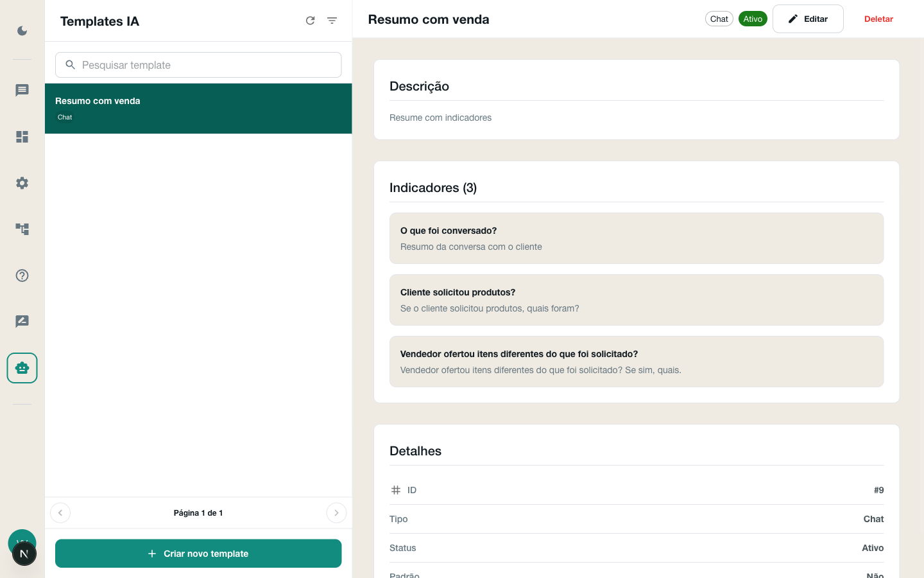The height and width of the screenshot is (578, 924).
Task: Click Editar to edit the template
Action: [808, 19]
